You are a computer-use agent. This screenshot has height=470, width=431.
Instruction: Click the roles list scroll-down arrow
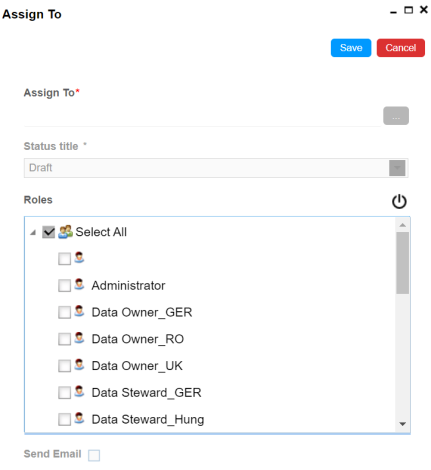pyautogui.click(x=402, y=424)
